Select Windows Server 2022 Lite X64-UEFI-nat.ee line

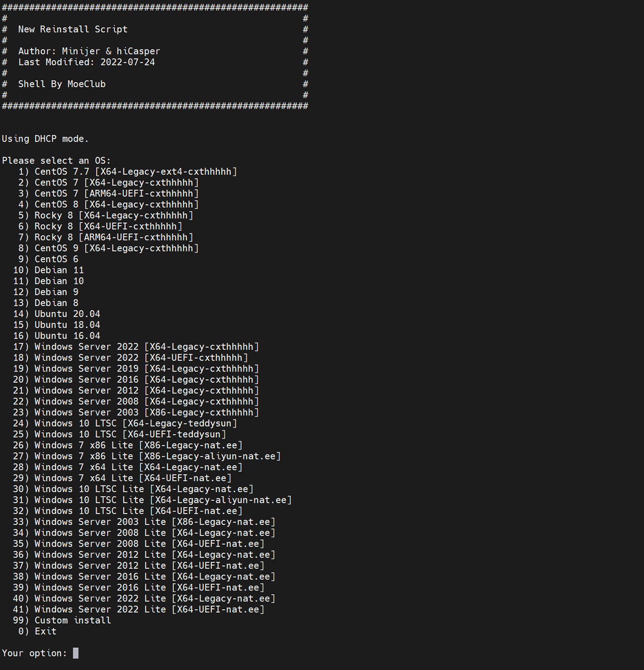click(138, 609)
